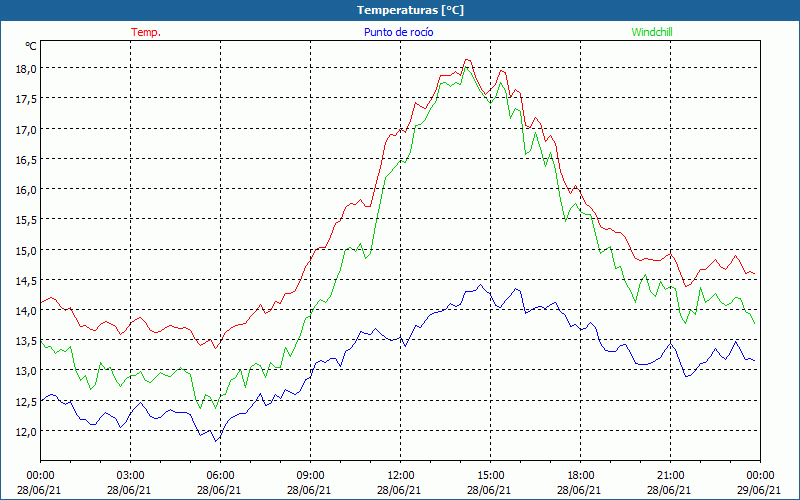The image size is (800, 500).
Task: Click the 18:00 time axis label
Action: coord(581,476)
